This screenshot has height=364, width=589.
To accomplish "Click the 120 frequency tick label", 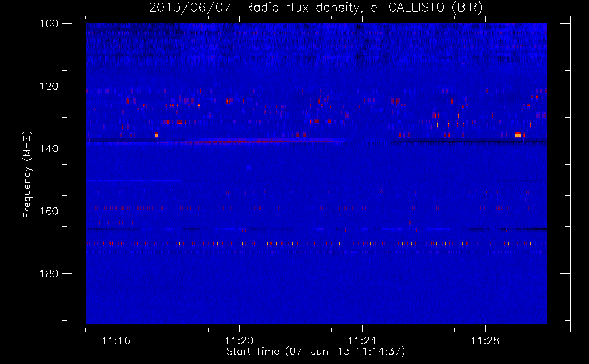I will point(50,86).
